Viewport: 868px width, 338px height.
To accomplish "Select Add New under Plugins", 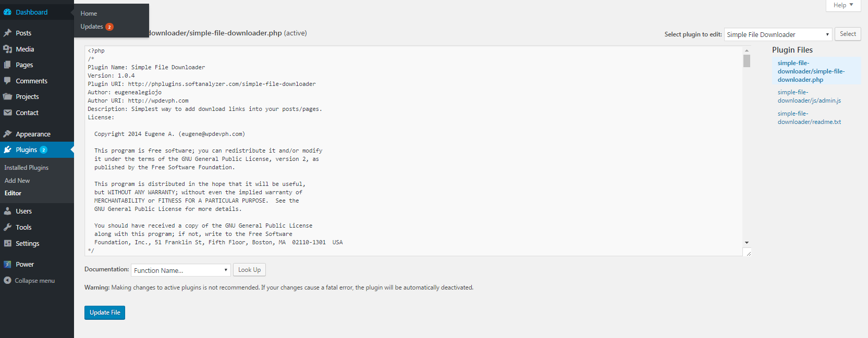I will pyautogui.click(x=17, y=180).
